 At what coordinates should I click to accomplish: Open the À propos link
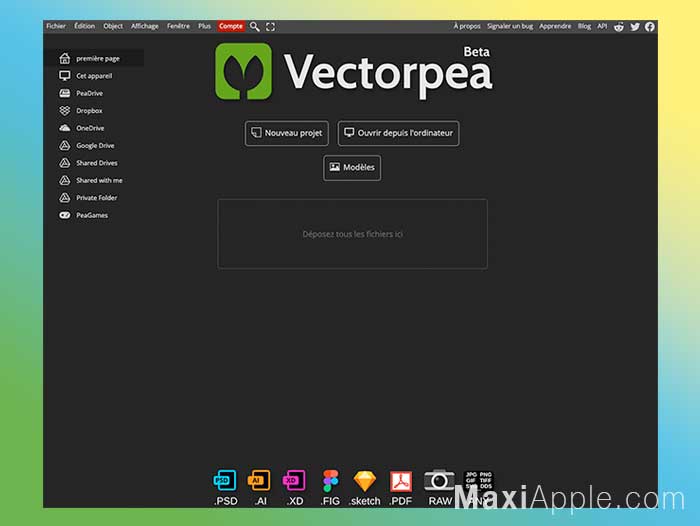[467, 26]
